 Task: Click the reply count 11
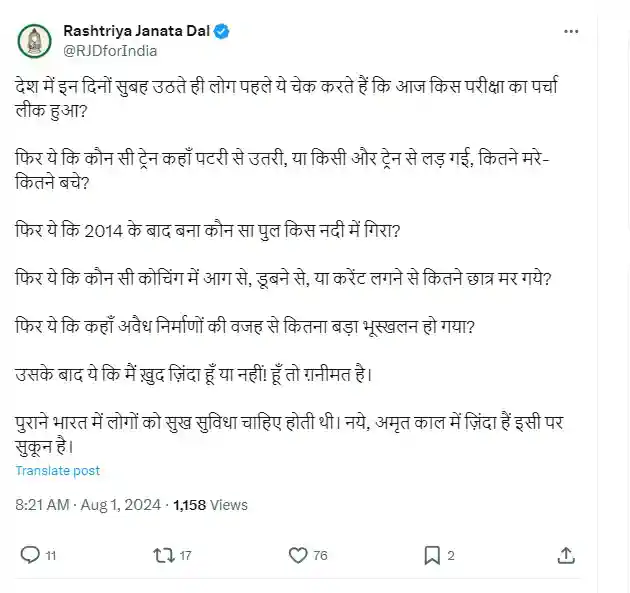[51, 555]
